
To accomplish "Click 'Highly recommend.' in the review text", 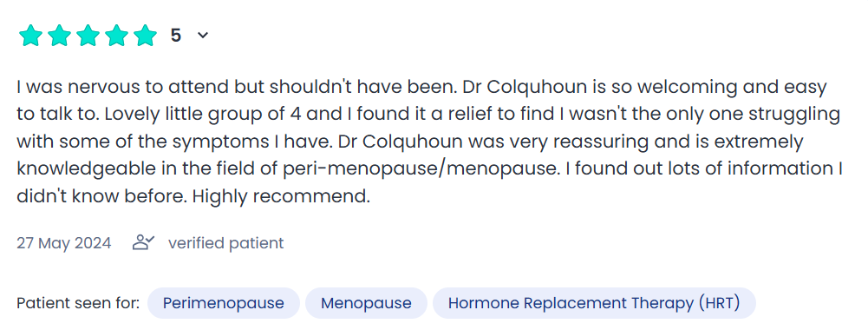I will tap(281, 197).
